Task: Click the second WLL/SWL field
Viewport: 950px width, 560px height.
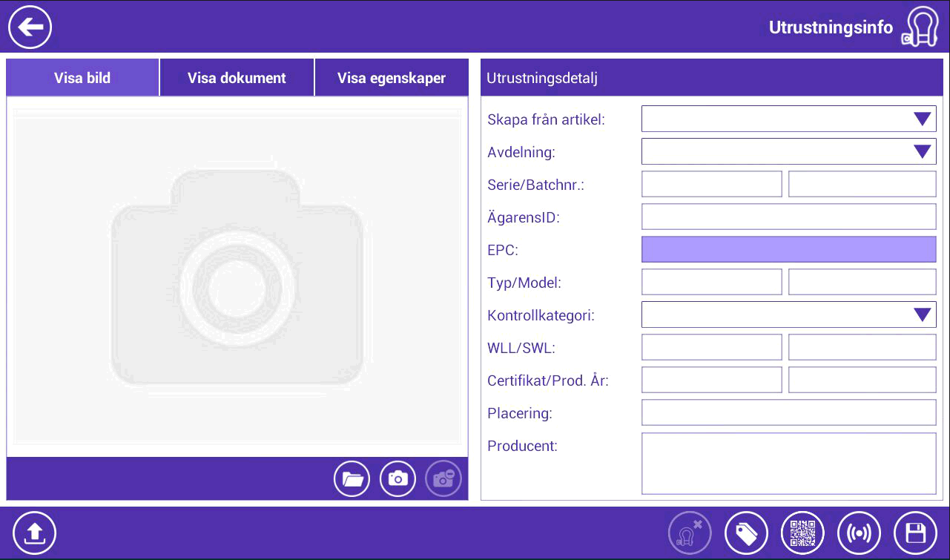Action: [x=862, y=347]
